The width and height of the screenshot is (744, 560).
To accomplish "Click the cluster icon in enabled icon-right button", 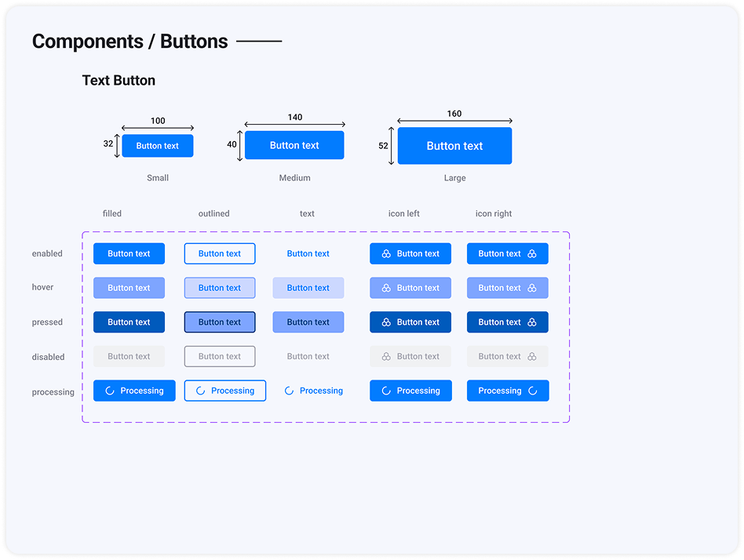I will 532,253.
